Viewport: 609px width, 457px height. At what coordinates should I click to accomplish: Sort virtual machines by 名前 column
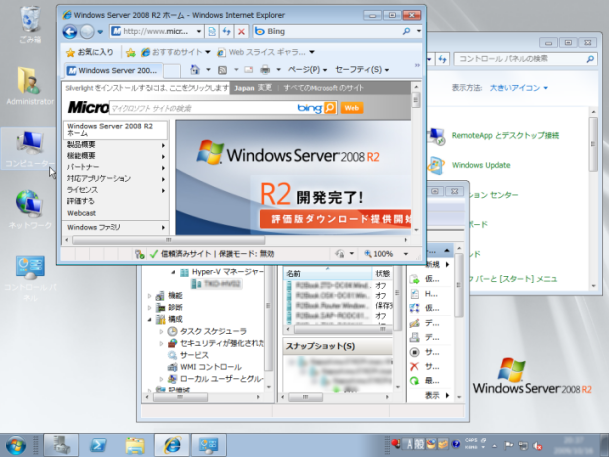click(x=329, y=274)
